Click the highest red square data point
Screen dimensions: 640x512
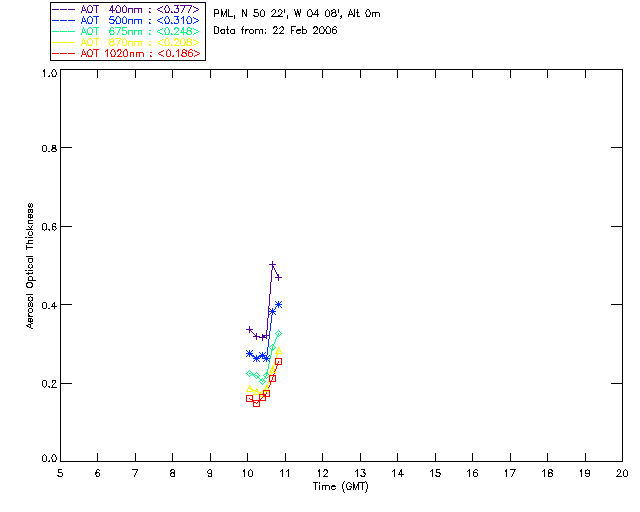pos(279,362)
